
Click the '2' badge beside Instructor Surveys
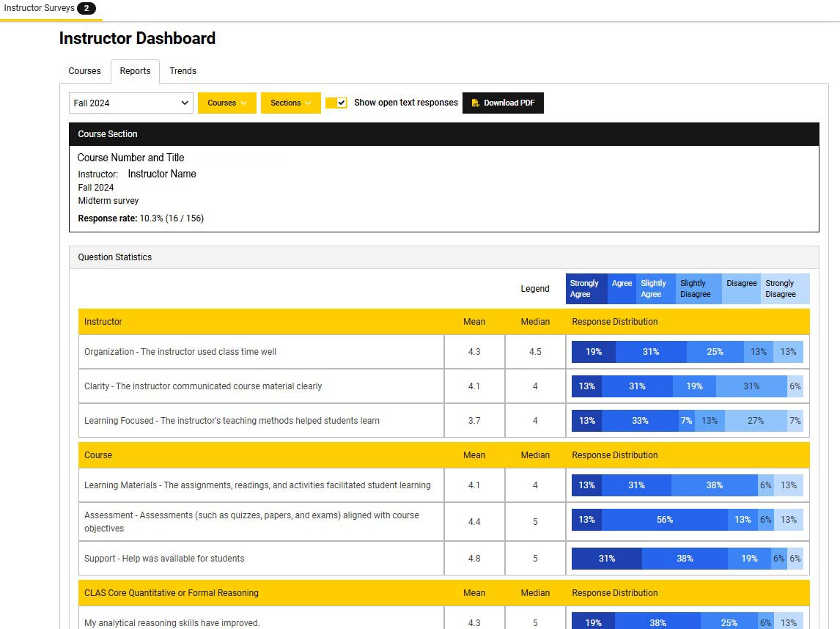pyautogui.click(x=86, y=8)
